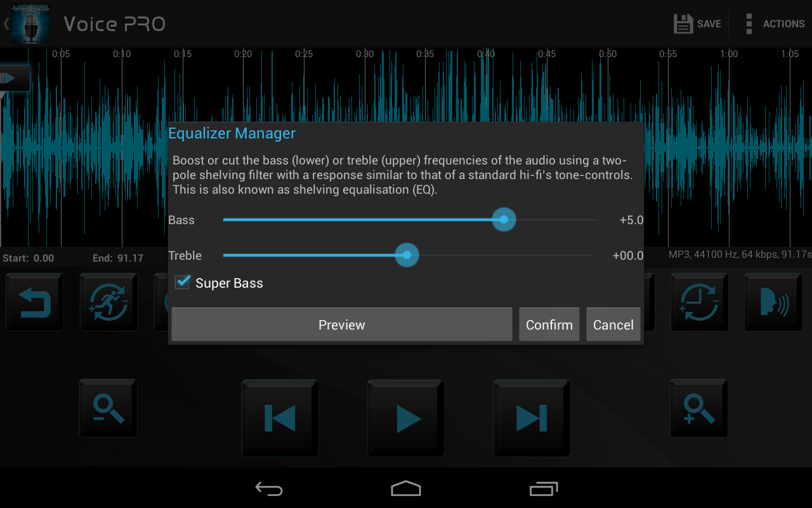Tap the Android home navigation button
812x508 pixels.
pyautogui.click(x=406, y=488)
